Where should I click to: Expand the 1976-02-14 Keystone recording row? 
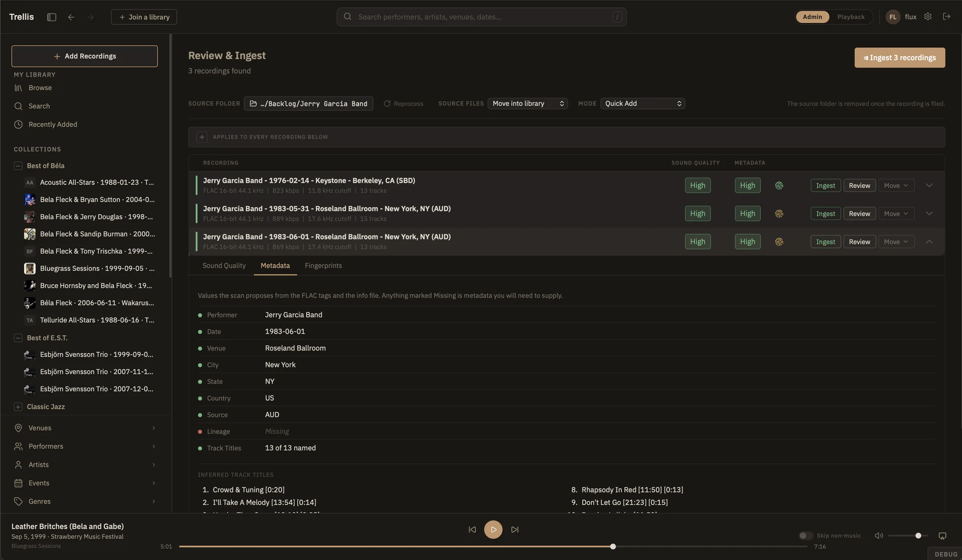(x=929, y=185)
